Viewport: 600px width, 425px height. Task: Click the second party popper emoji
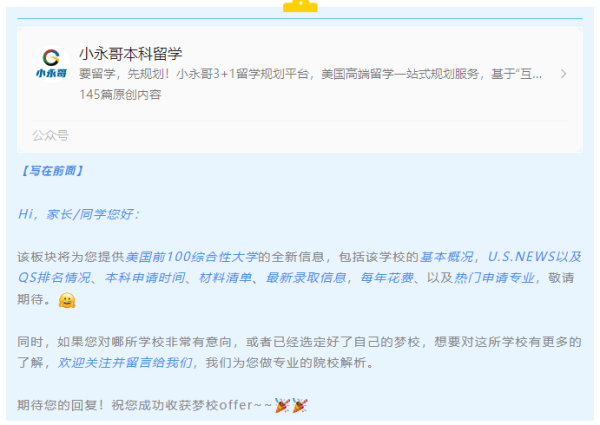[300, 405]
